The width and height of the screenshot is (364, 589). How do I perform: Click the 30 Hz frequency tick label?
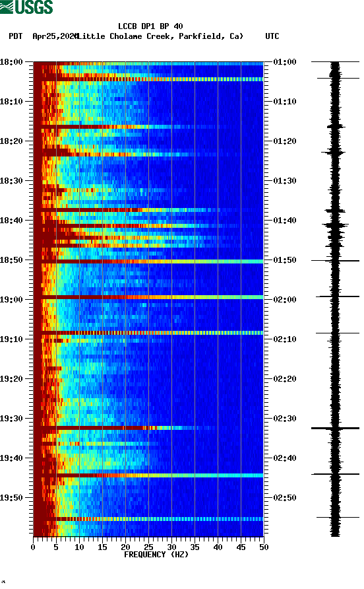click(x=171, y=547)
